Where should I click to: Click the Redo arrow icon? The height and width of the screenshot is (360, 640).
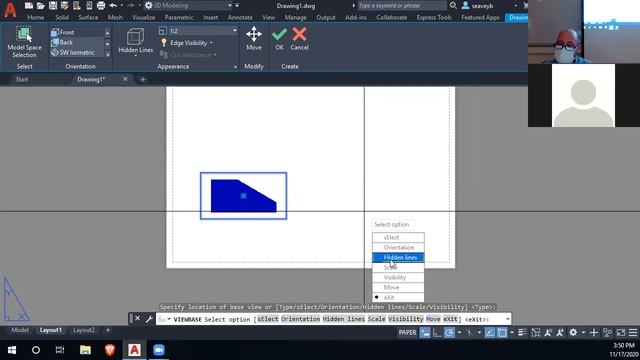131,6
